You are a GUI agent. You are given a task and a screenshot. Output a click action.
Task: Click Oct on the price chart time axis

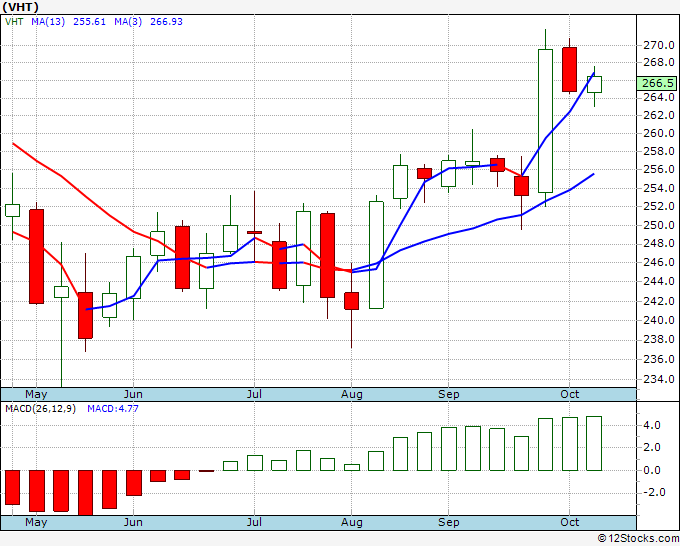pyautogui.click(x=569, y=395)
